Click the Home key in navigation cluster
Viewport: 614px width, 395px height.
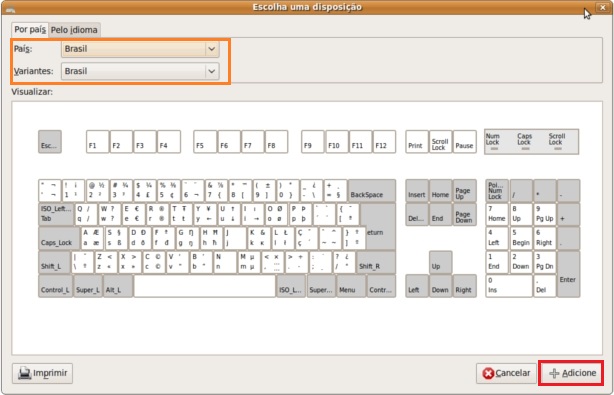[x=441, y=191]
